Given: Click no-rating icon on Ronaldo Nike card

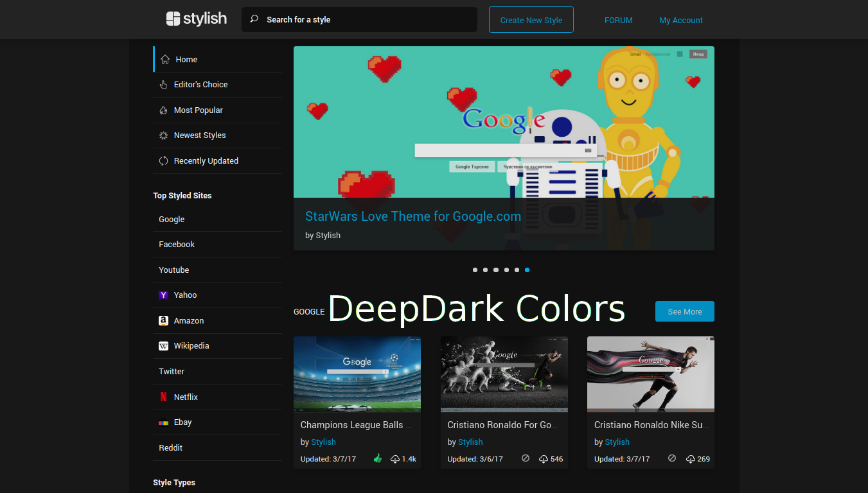Looking at the screenshot, I should (672, 458).
